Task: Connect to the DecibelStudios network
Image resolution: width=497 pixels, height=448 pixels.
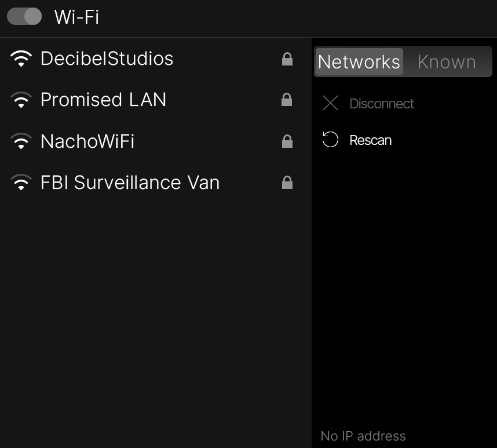Action: [107, 59]
